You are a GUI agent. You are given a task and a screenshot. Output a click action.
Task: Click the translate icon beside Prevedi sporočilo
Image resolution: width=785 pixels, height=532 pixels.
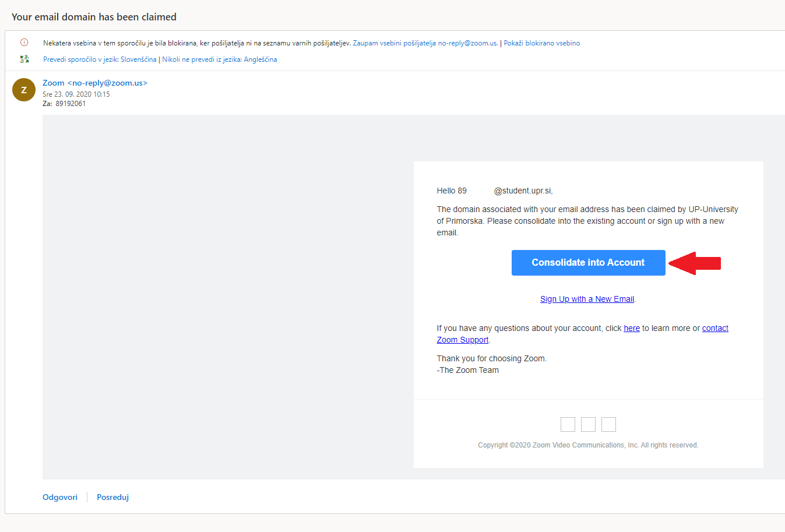click(x=24, y=59)
